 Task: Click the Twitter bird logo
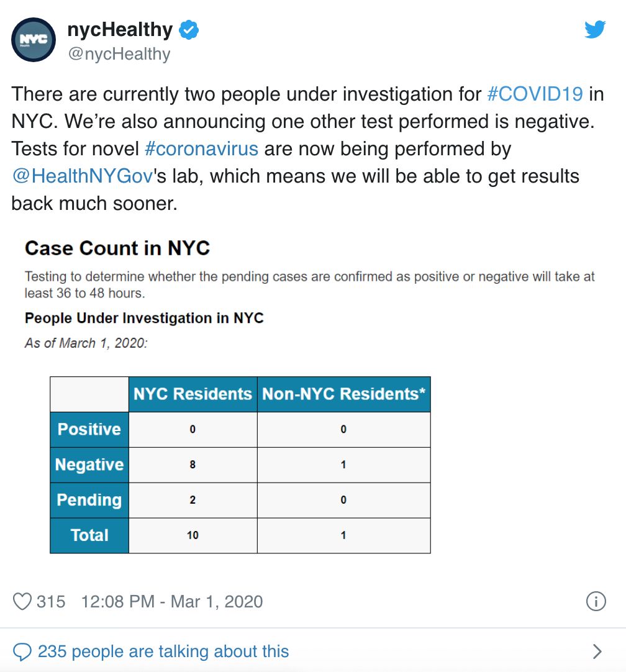tap(595, 29)
